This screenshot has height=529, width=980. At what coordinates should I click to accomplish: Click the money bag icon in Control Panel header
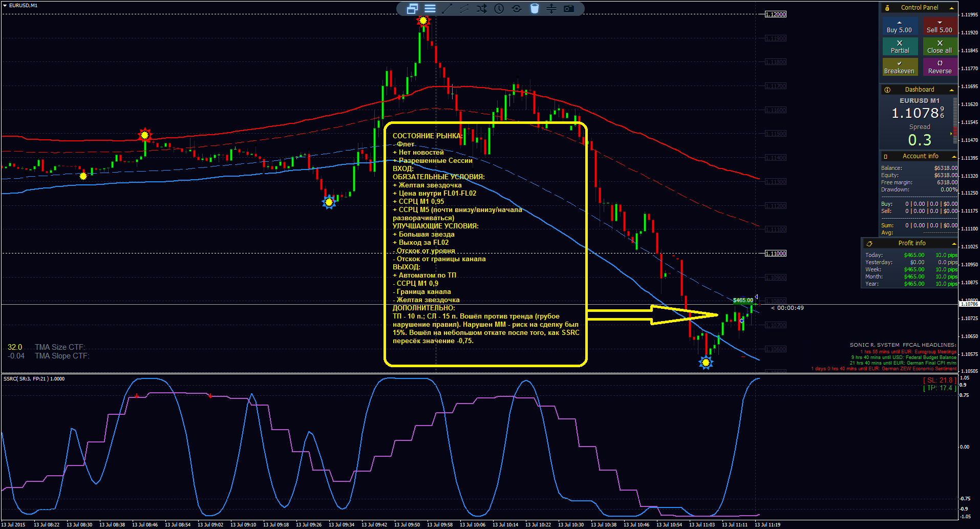pyautogui.click(x=887, y=8)
